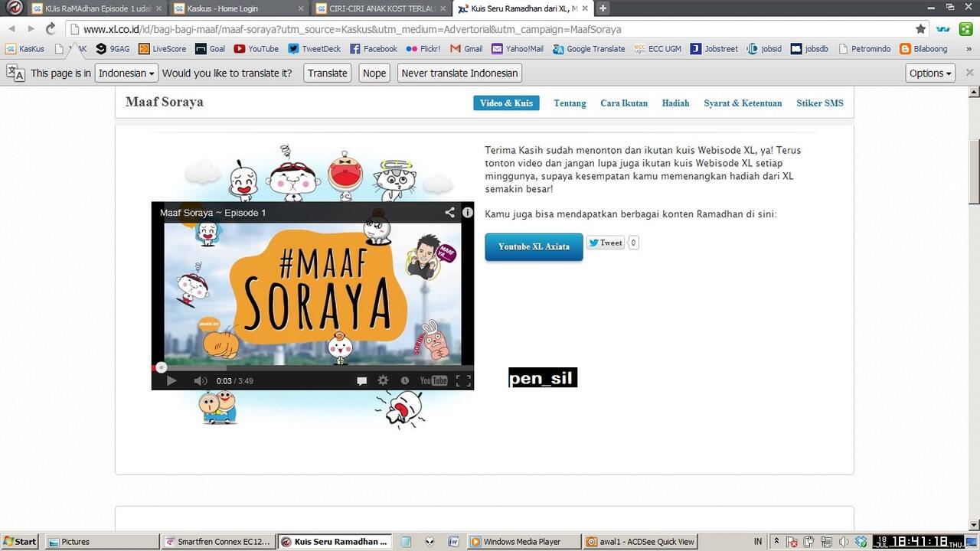Mute the video player volume

click(x=201, y=380)
